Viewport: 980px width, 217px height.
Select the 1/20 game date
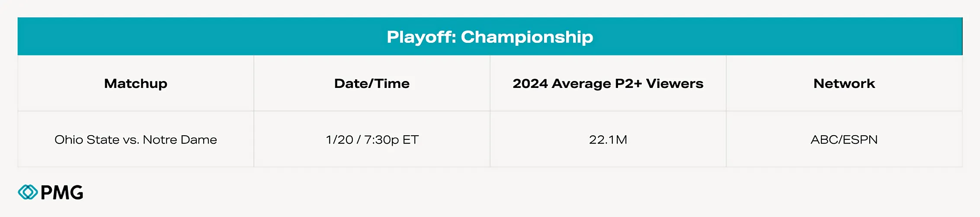339,139
